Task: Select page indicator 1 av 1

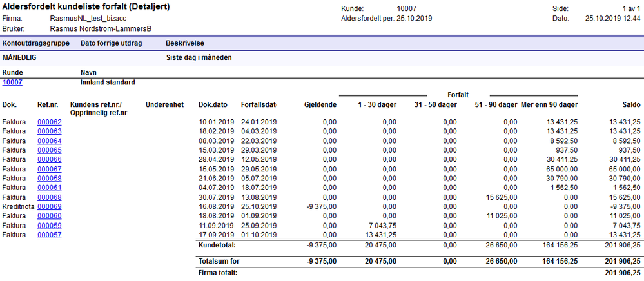Action: tap(631, 8)
